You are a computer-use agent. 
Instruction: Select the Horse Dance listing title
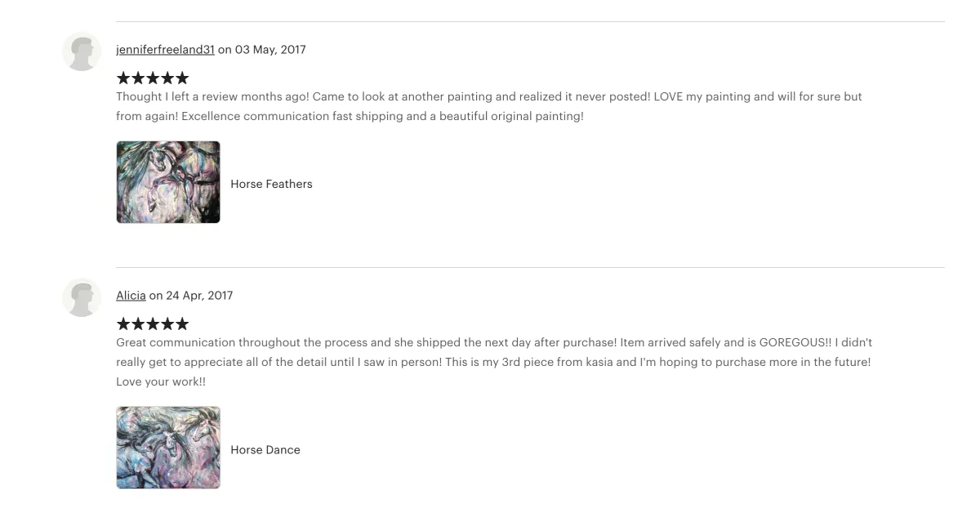(265, 450)
